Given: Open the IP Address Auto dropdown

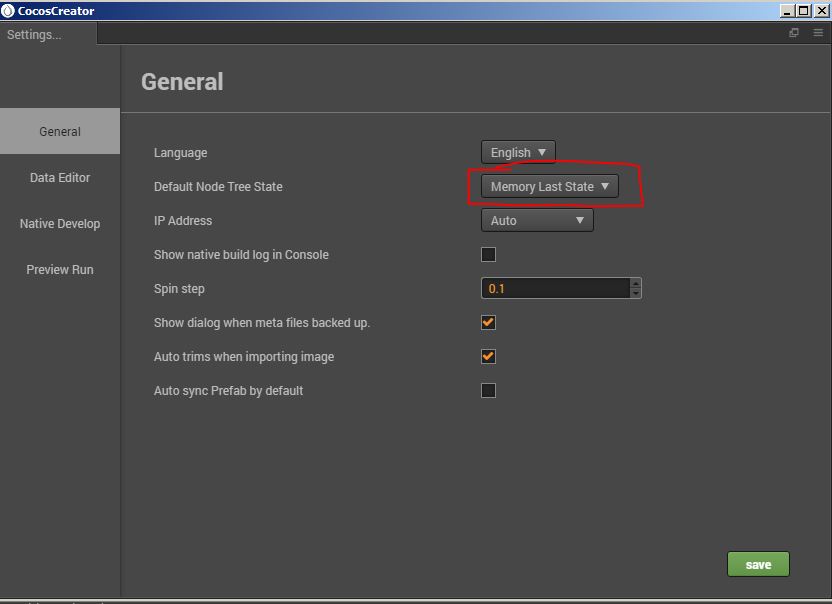Looking at the screenshot, I should [x=537, y=221].
